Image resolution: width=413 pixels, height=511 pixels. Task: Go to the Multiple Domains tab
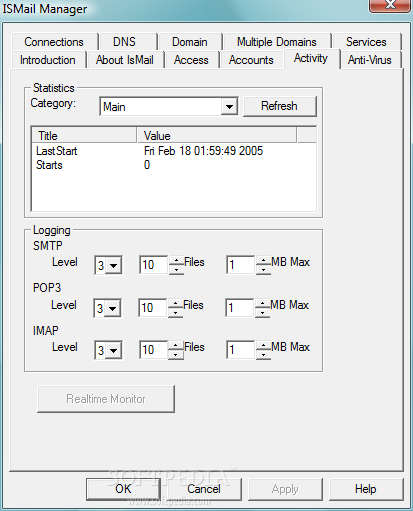pyautogui.click(x=277, y=42)
